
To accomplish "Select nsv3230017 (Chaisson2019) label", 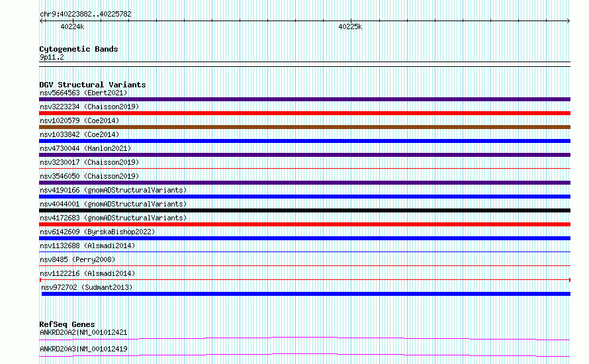I will 89,162.
